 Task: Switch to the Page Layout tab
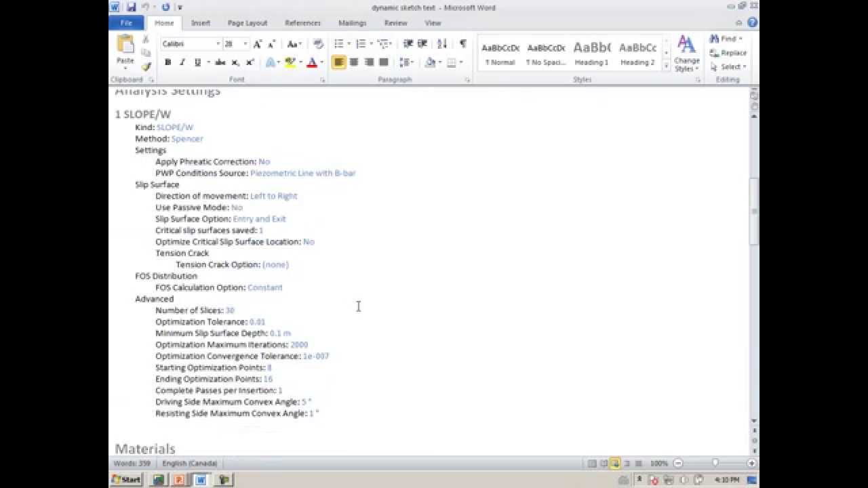(x=247, y=23)
